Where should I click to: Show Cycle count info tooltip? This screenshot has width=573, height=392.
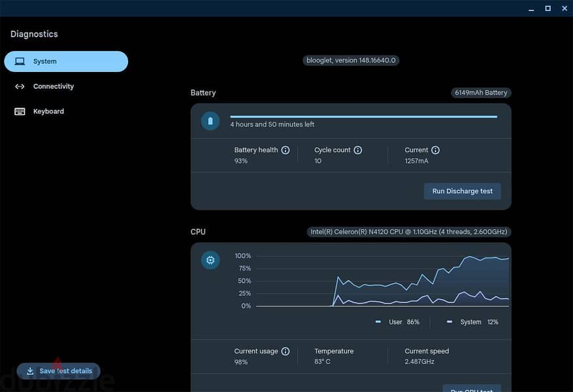358,150
